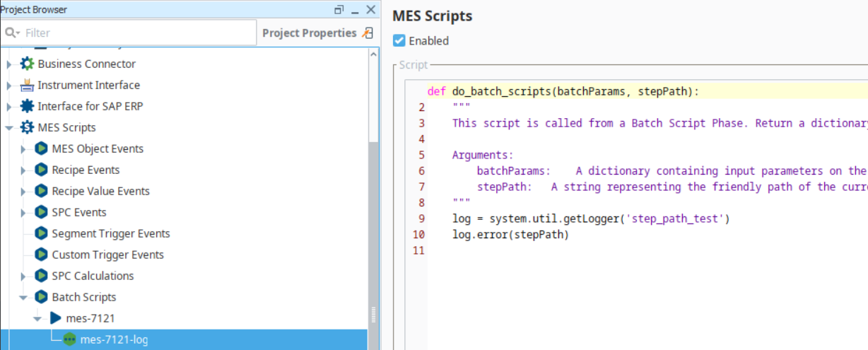Expand the Business Connector node
The image size is (868, 350).
pos(9,64)
